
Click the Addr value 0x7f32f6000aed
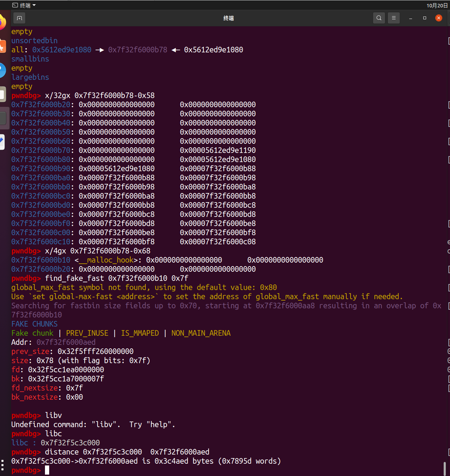(66, 342)
